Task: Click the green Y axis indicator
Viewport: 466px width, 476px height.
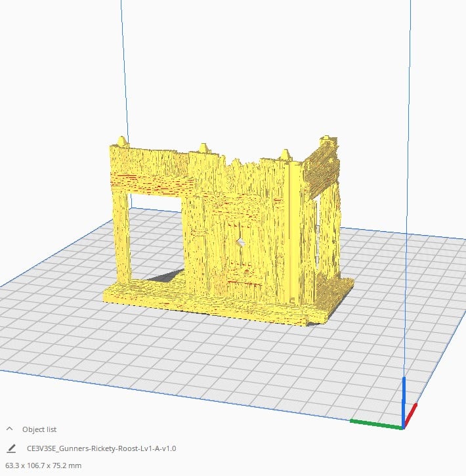Action: [x=376, y=424]
